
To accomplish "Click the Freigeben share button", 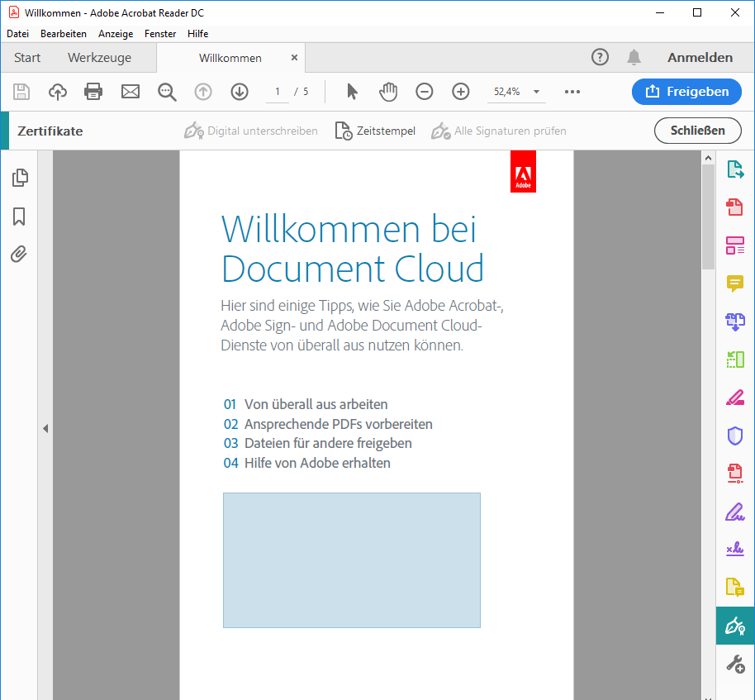I will pyautogui.click(x=686, y=92).
